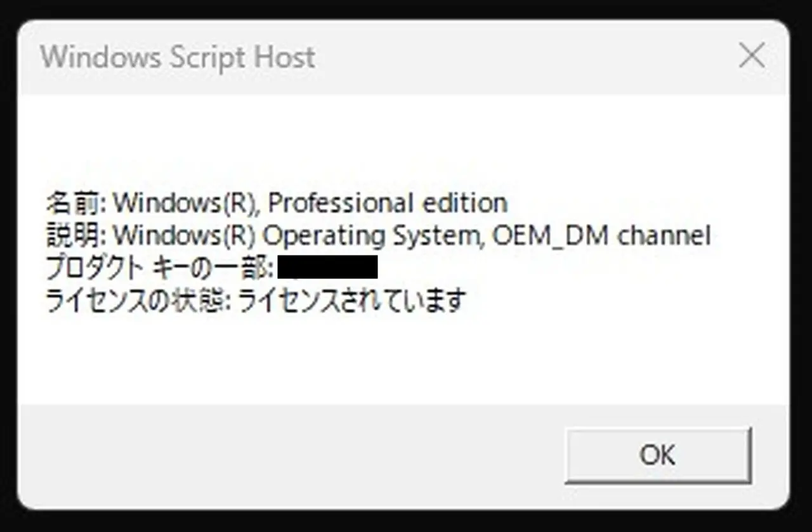This screenshot has height=532, width=812.
Task: Click the dialog title bar
Action: pyautogui.click(x=406, y=57)
